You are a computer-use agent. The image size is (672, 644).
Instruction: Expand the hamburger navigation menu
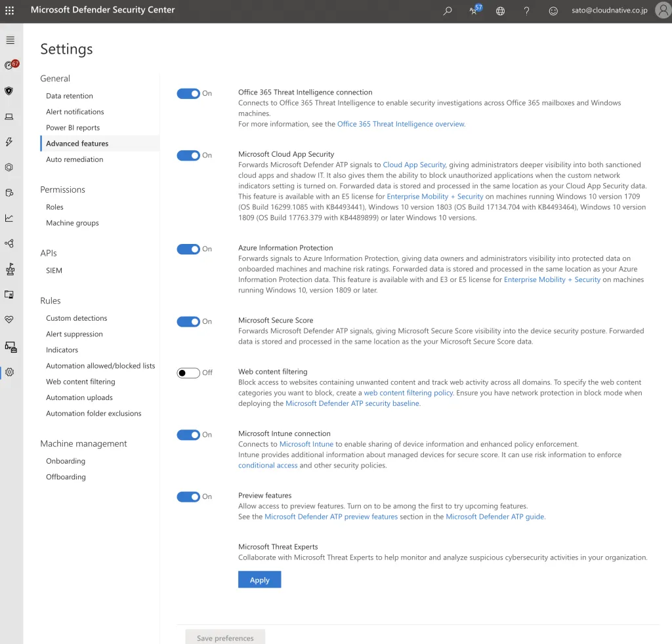10,40
